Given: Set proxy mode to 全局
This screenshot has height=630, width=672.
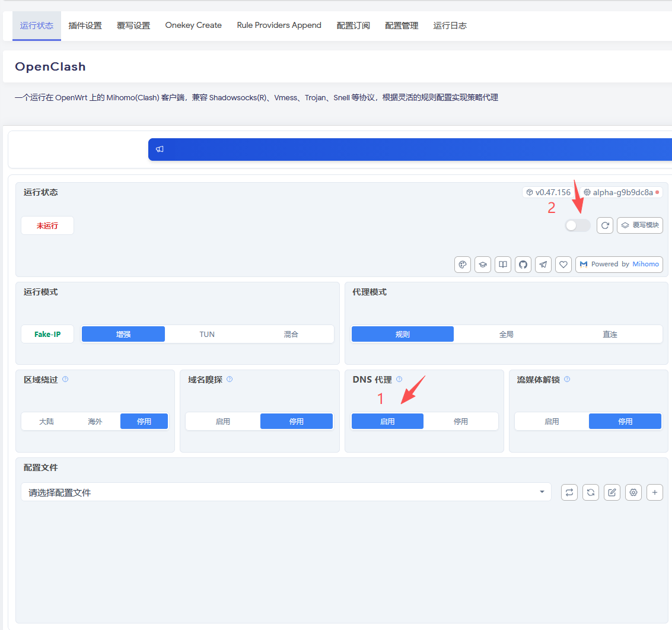Looking at the screenshot, I should pos(506,335).
